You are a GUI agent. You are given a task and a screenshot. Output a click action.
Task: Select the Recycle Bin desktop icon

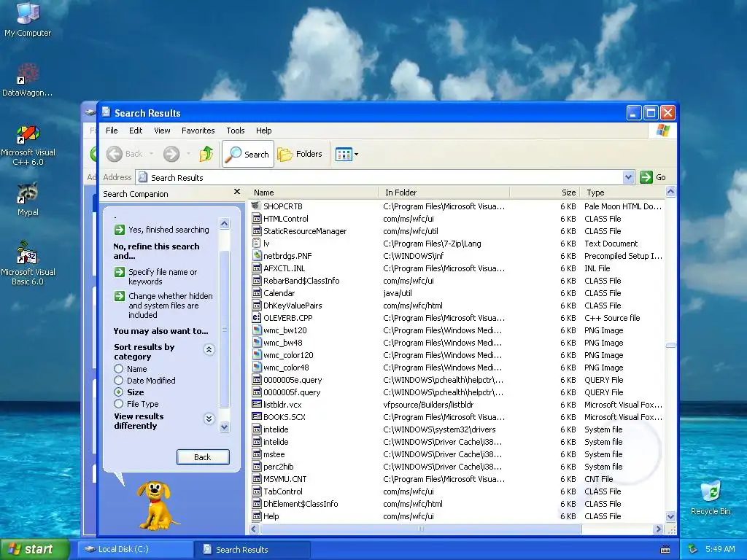pos(711,497)
